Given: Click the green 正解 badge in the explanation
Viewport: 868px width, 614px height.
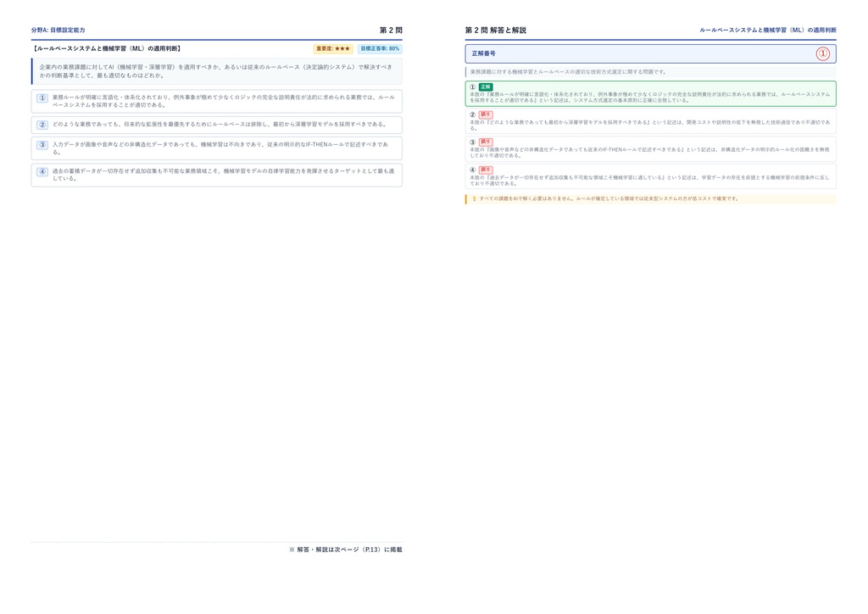Looking at the screenshot, I should click(x=486, y=87).
